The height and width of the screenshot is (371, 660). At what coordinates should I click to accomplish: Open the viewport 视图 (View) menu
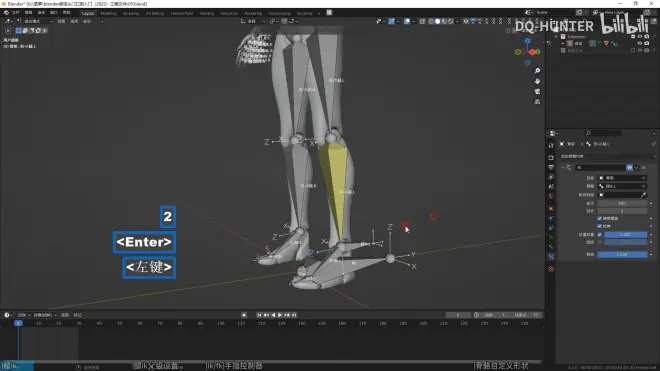pyautogui.click(x=61, y=21)
